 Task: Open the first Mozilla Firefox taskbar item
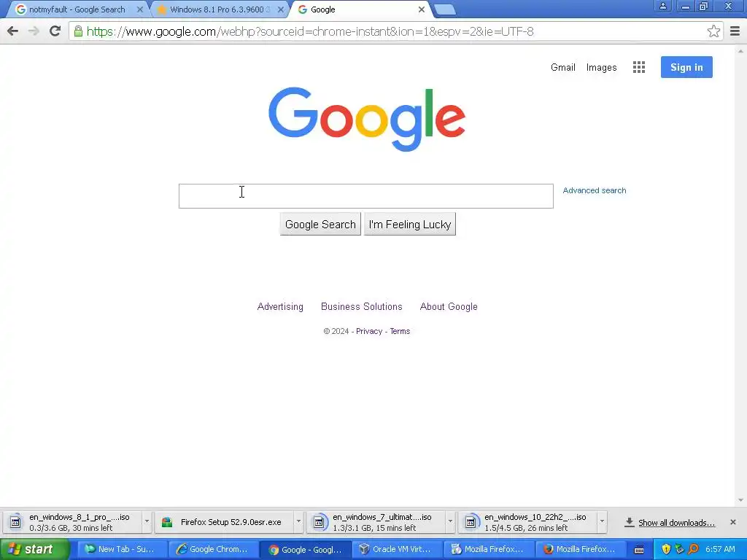(x=489, y=550)
